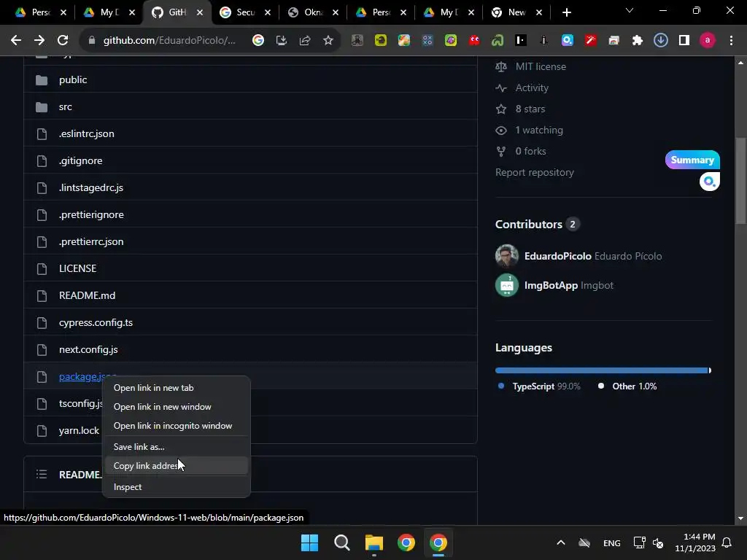
Task: Open the tab search dropdown chevron
Action: click(x=630, y=10)
